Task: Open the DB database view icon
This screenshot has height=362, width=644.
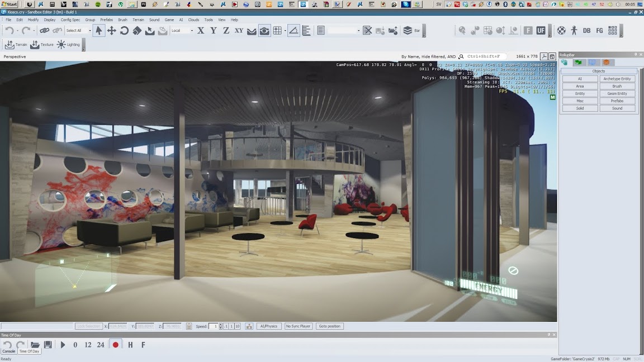Action: [x=586, y=31]
